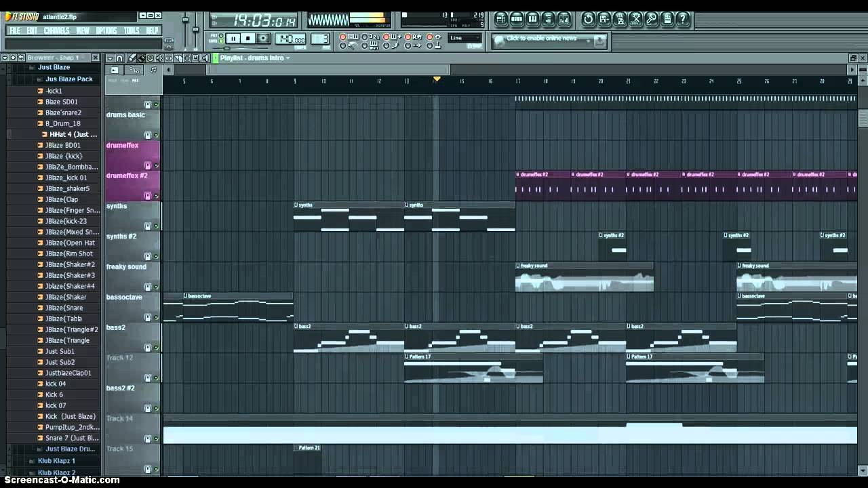868x488 pixels.
Task: Click the undo history toolbar icon
Action: point(588,19)
